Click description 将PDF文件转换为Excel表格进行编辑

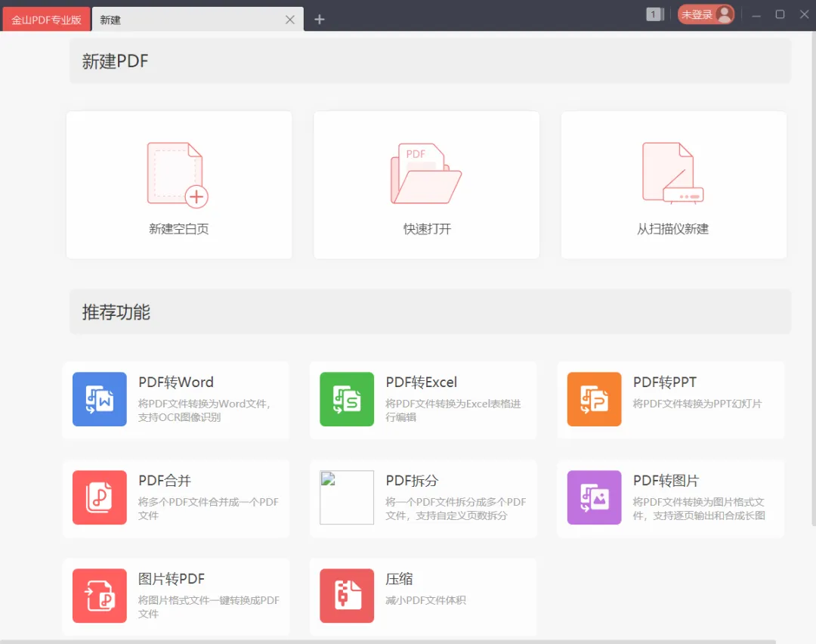coord(453,410)
